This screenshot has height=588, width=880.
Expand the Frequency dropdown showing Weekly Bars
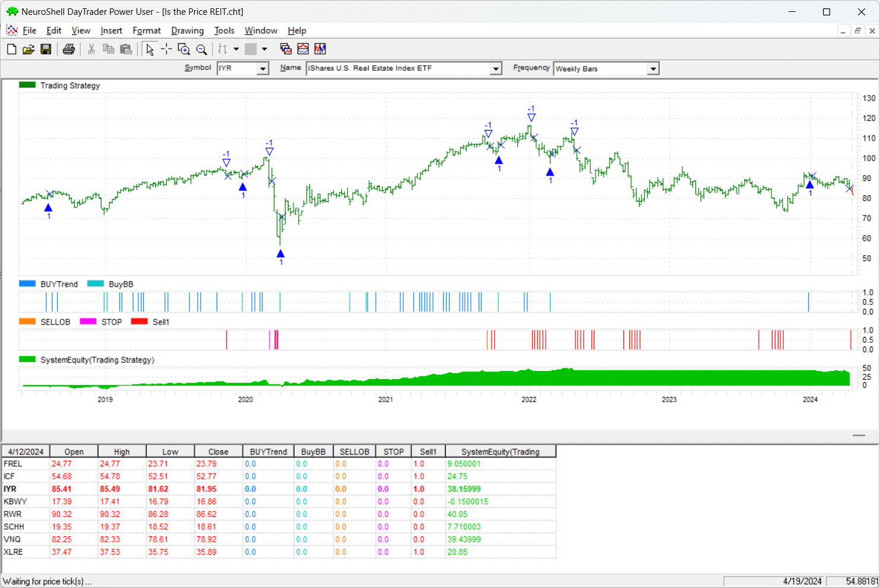653,69
